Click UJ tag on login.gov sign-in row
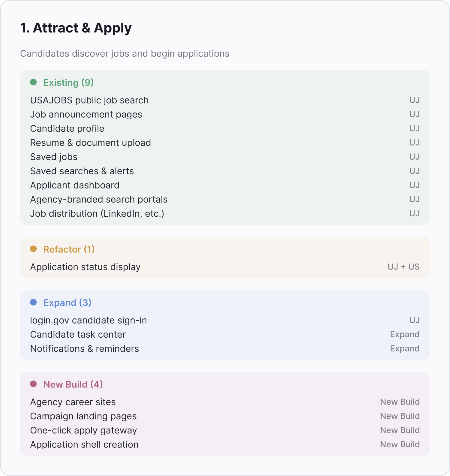Image resolution: width=450 pixels, height=476 pixels. (414, 320)
